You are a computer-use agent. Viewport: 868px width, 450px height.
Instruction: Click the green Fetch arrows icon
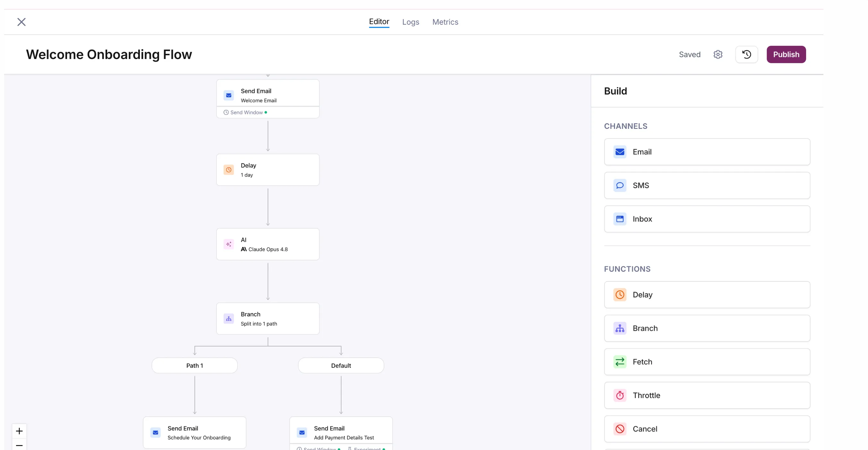(619, 362)
